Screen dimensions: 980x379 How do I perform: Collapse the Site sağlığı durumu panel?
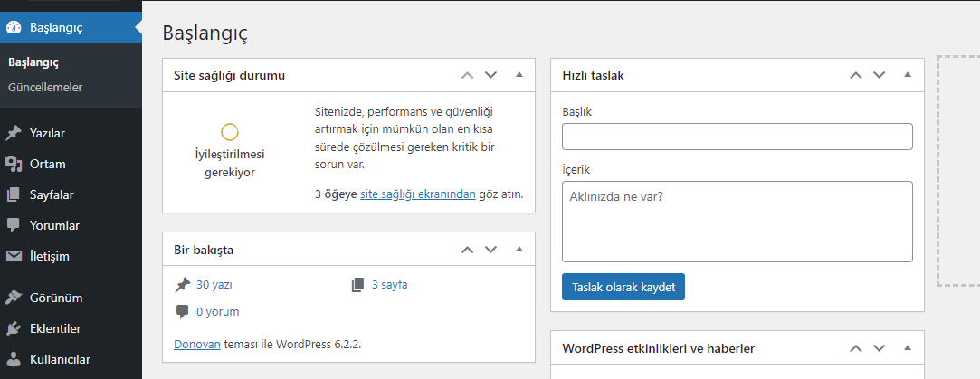tap(519, 75)
